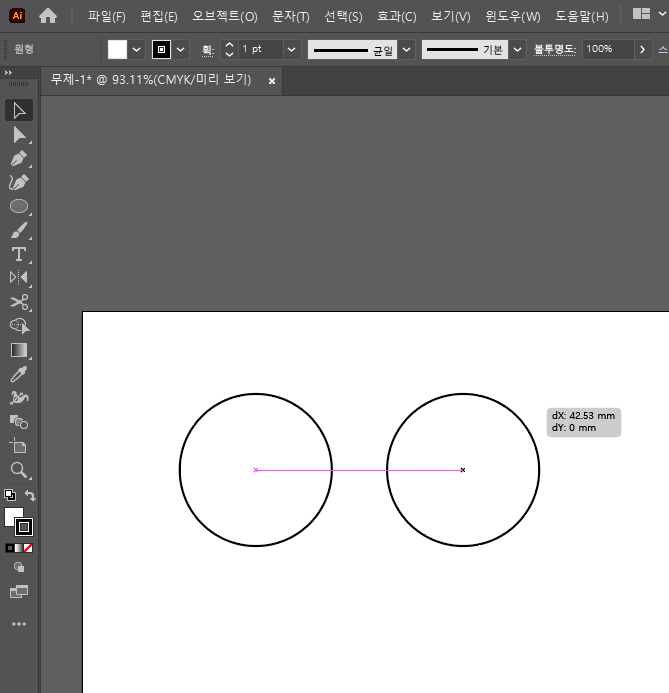Select the Curvature tool
669x693 pixels.
(x=19, y=182)
